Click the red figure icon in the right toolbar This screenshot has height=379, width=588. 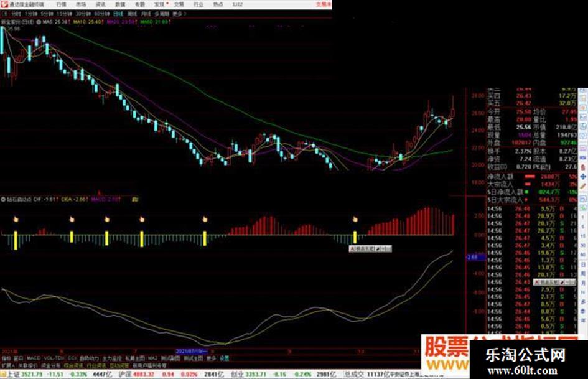click(x=583, y=167)
